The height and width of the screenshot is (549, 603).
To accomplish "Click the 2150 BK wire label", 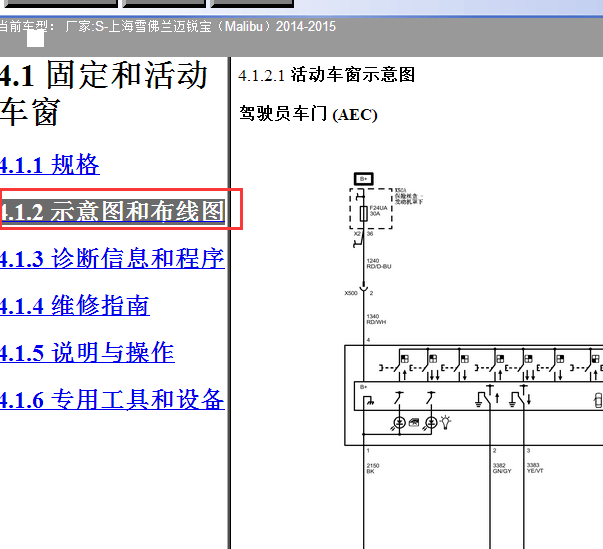I will click(373, 468).
